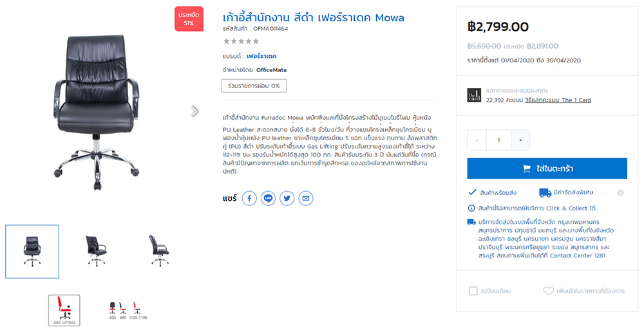Share product by email icon
This screenshot has width=644, height=332.
(x=306, y=198)
